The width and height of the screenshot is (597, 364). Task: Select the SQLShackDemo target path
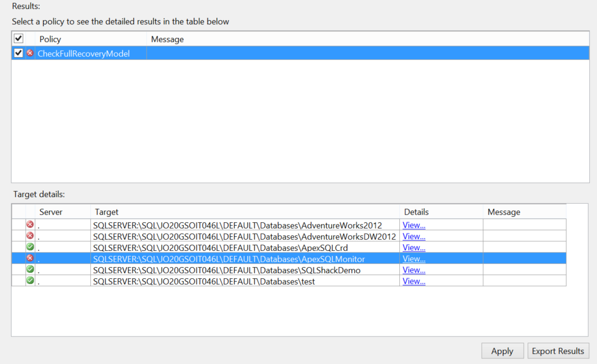pos(227,270)
